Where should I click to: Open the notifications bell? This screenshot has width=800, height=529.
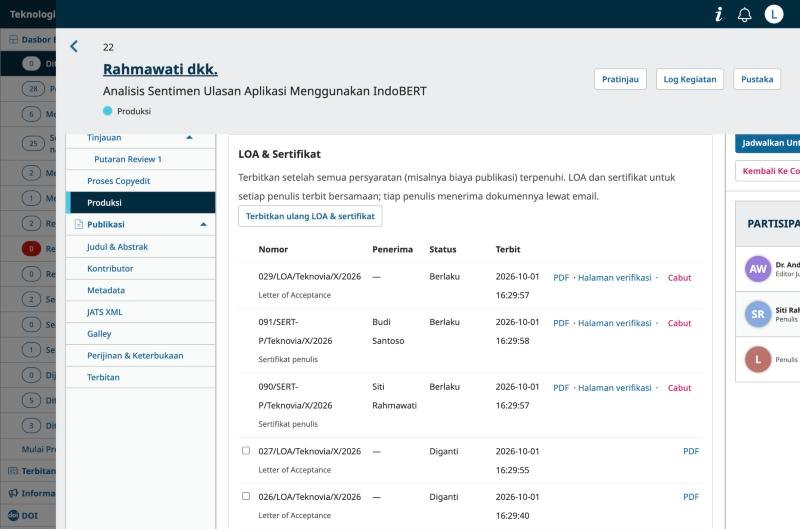[x=744, y=14]
